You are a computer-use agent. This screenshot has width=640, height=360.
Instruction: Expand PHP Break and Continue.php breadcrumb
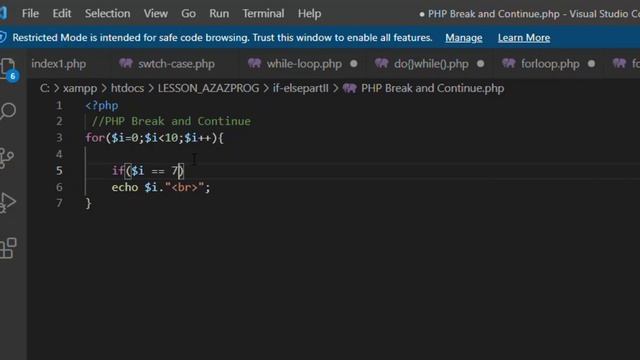tap(432, 88)
